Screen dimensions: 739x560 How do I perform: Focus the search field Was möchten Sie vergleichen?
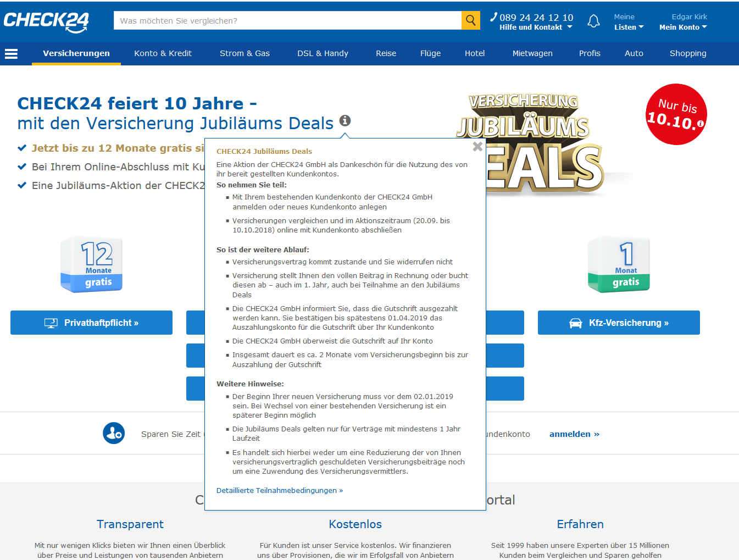coord(287,20)
